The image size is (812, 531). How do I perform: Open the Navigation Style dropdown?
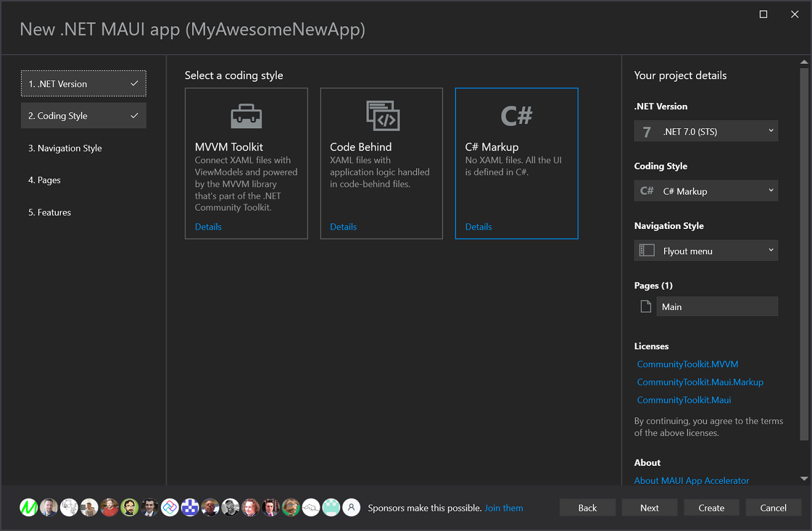point(706,250)
